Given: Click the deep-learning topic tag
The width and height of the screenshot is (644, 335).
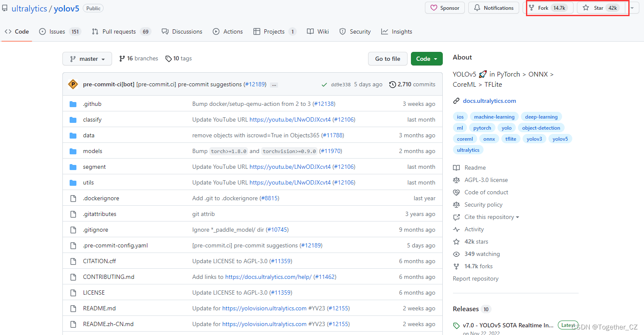Looking at the screenshot, I should click(x=541, y=117).
